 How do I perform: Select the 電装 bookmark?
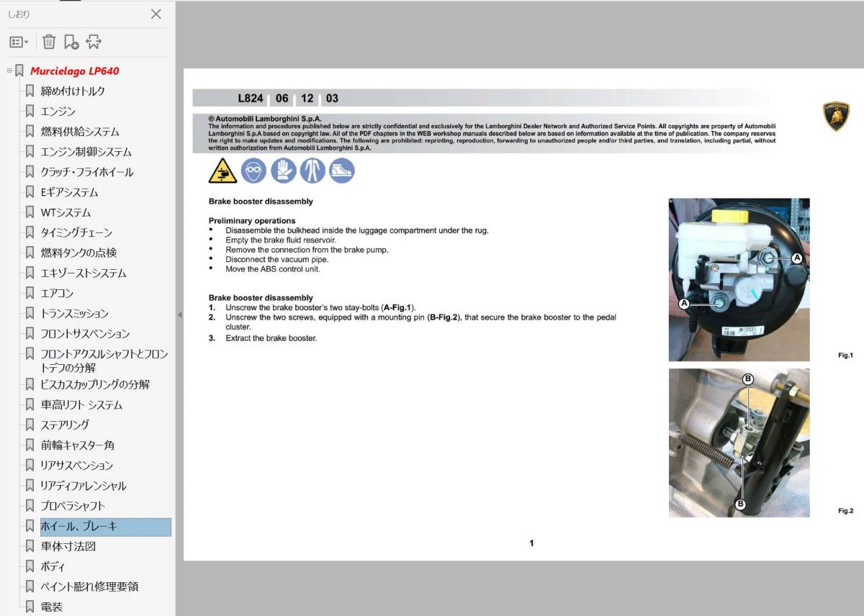(x=52, y=607)
